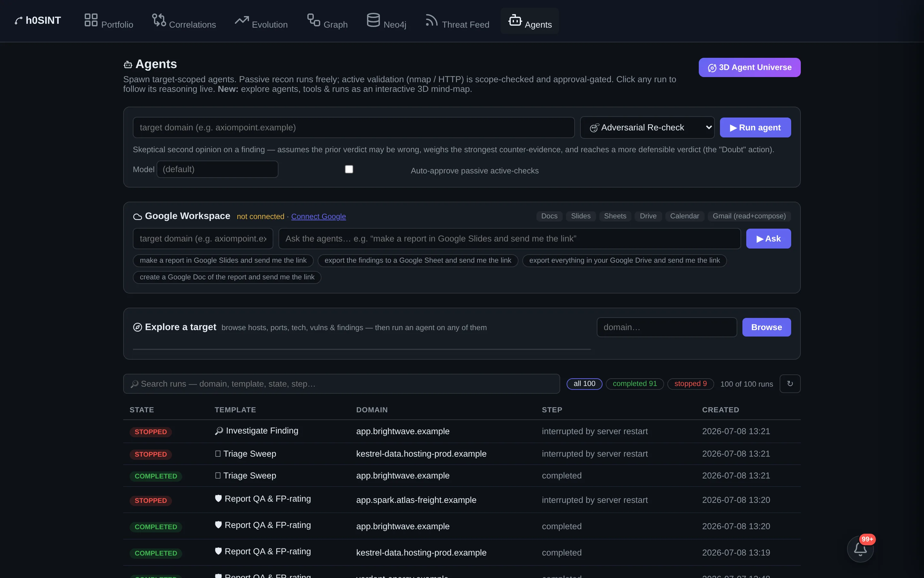
Task: Follow the Connect Google link
Action: [x=319, y=217]
